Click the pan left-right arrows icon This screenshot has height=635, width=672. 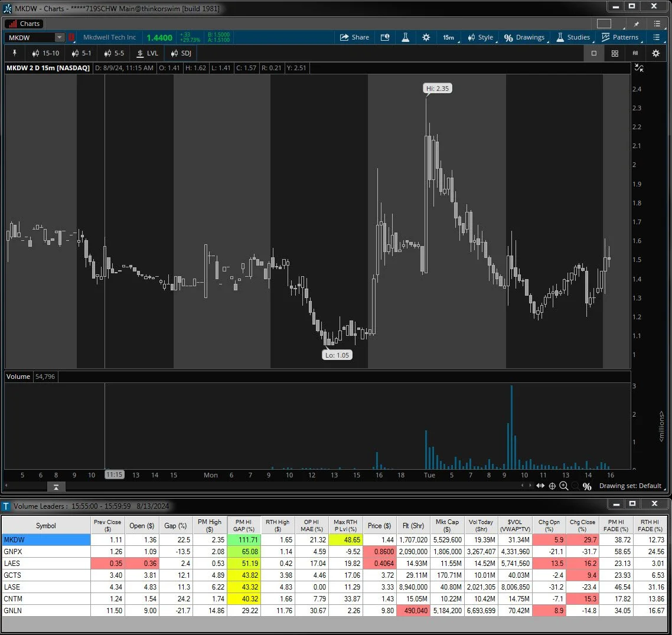(540, 486)
